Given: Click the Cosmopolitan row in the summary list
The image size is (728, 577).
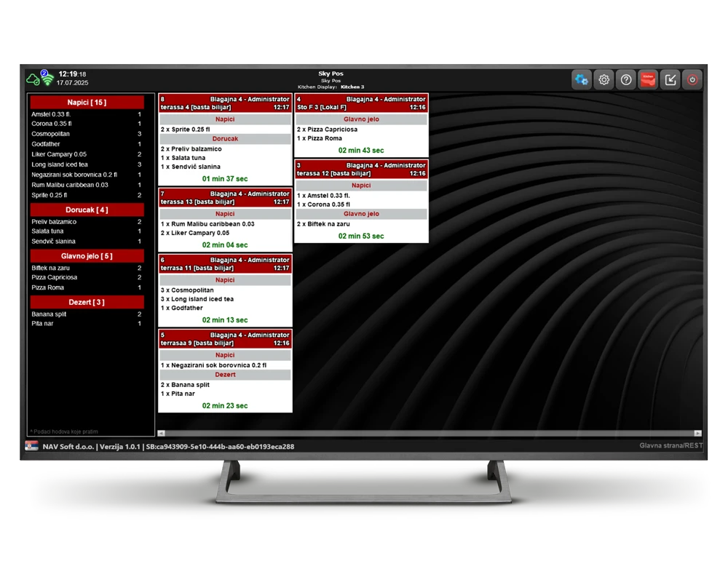Looking at the screenshot, I should (x=87, y=134).
